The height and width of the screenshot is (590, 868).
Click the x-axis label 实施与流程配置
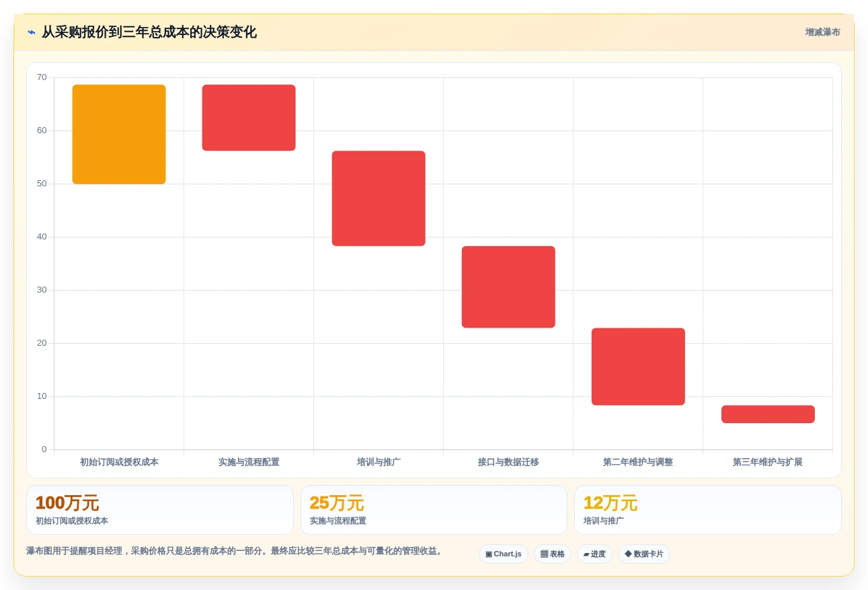[x=249, y=462]
